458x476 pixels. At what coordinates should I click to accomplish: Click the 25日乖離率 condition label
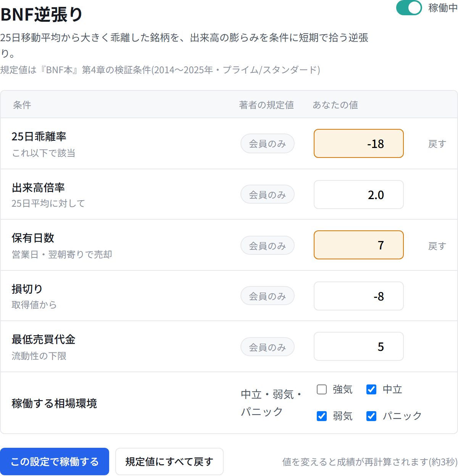(x=39, y=137)
